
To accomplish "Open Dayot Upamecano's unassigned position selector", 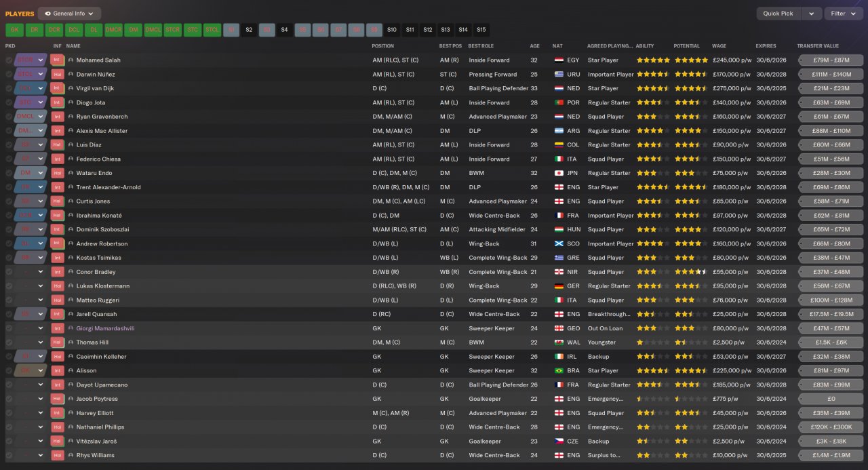I will tap(31, 385).
